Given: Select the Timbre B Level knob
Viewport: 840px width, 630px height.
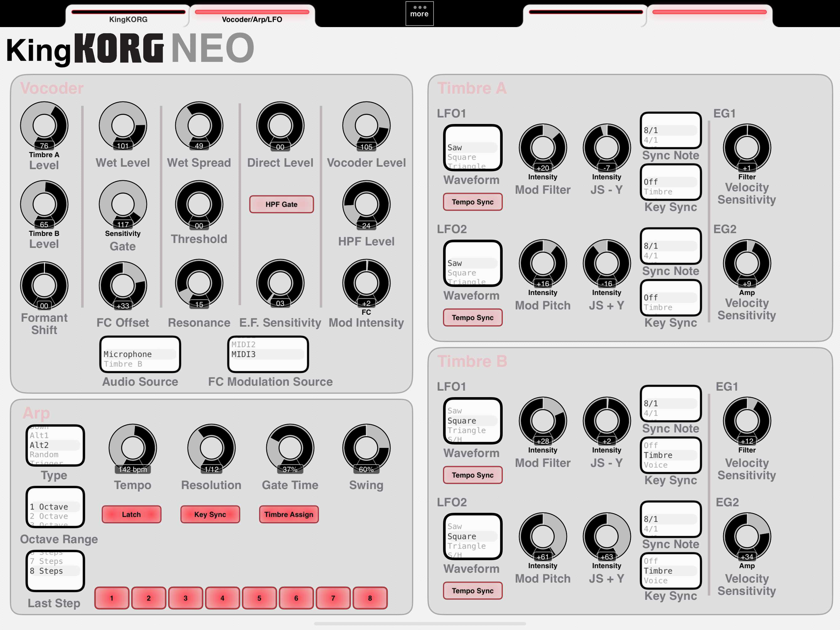Looking at the screenshot, I should (x=44, y=205).
